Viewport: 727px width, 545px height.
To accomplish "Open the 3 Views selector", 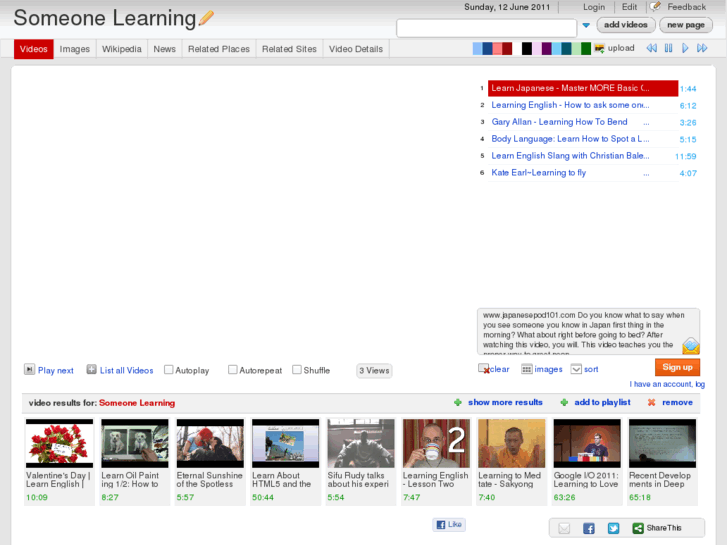I will tap(374, 371).
